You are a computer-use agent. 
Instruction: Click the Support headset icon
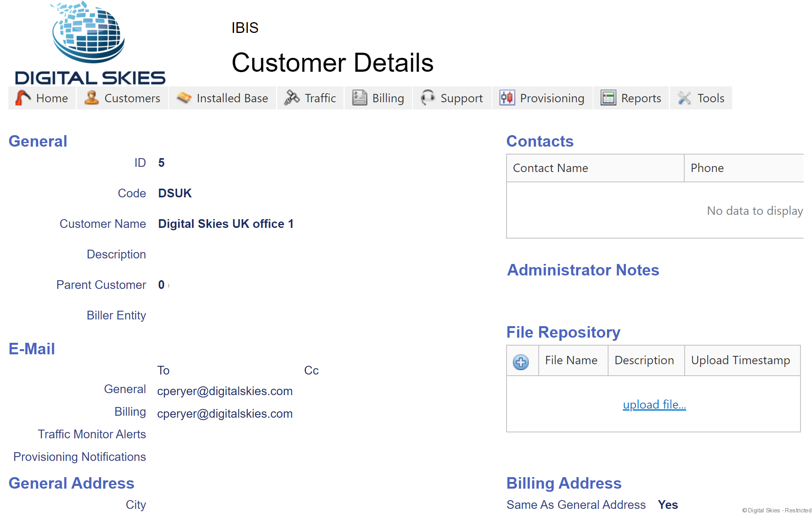[428, 98]
